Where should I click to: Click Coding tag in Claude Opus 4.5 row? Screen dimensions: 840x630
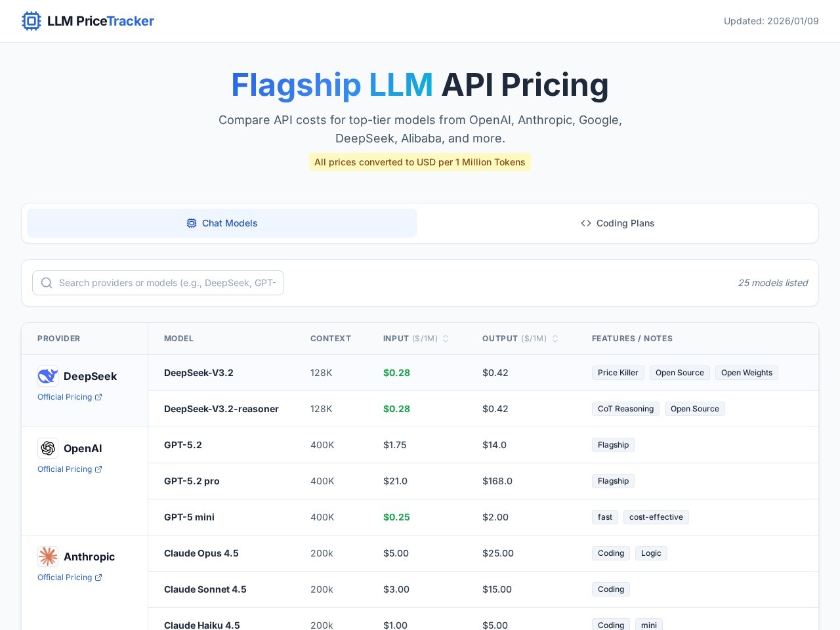tap(611, 553)
